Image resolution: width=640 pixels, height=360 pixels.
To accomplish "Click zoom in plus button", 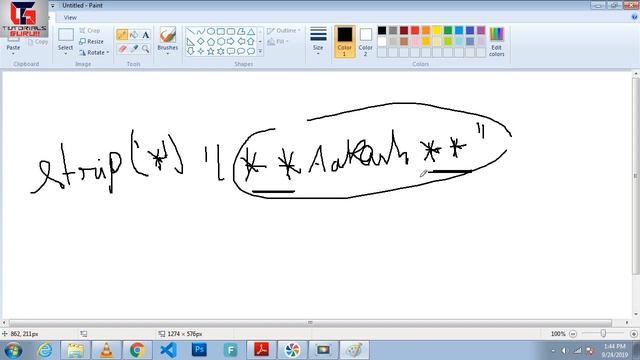I will [633, 334].
